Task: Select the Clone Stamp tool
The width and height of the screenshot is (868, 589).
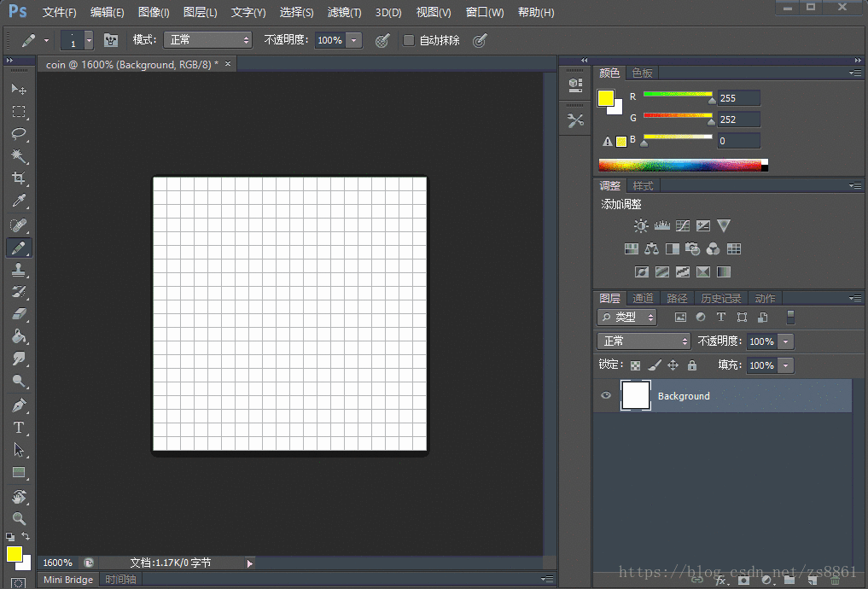Action: click(x=19, y=270)
